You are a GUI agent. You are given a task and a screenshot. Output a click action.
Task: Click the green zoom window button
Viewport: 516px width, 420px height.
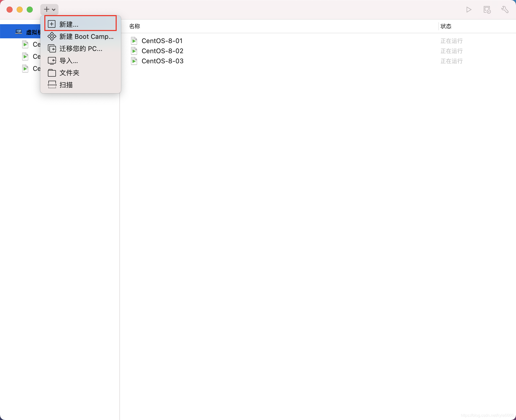30,10
